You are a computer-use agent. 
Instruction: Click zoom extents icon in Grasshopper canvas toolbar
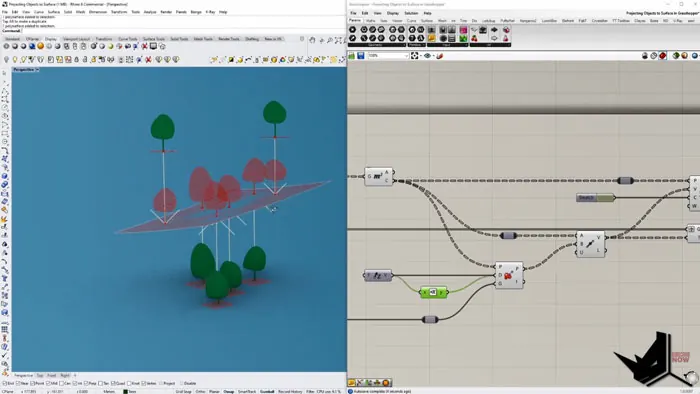415,56
